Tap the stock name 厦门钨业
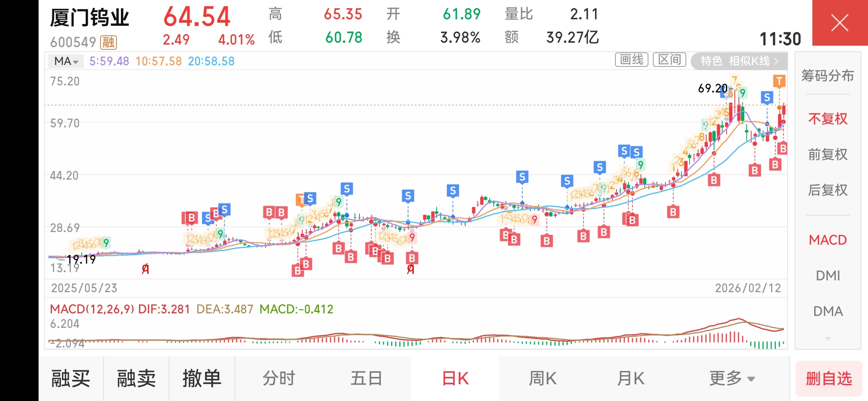868x401 pixels. click(89, 17)
